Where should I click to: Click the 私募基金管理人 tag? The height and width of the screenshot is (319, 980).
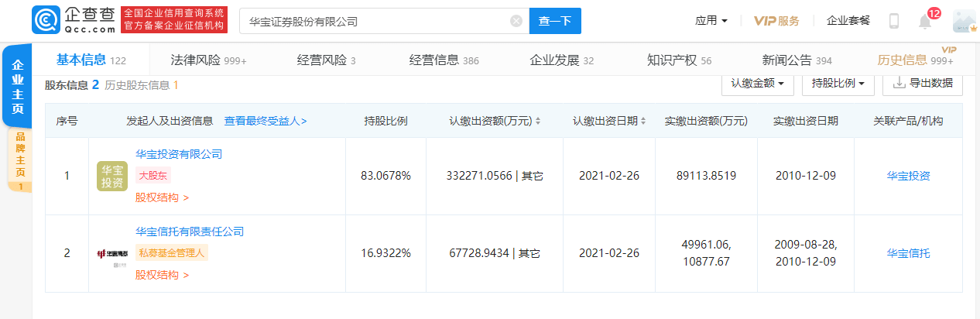172,253
